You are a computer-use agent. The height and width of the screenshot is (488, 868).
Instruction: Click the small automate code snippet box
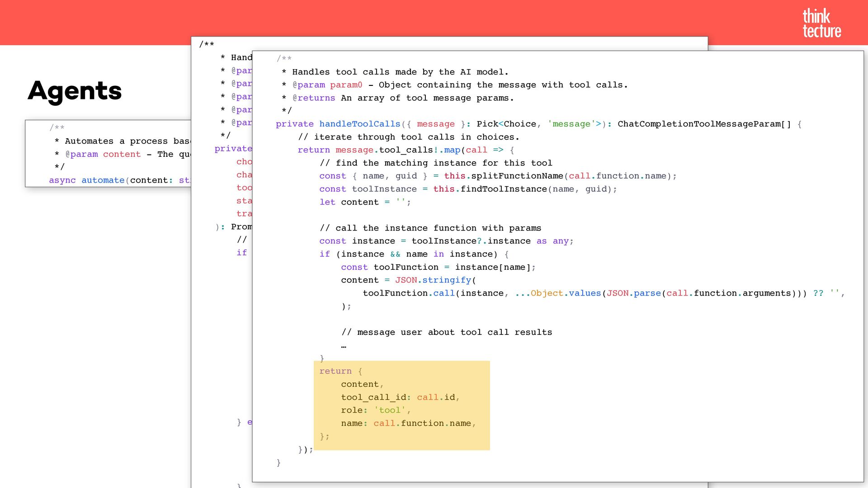(108, 154)
